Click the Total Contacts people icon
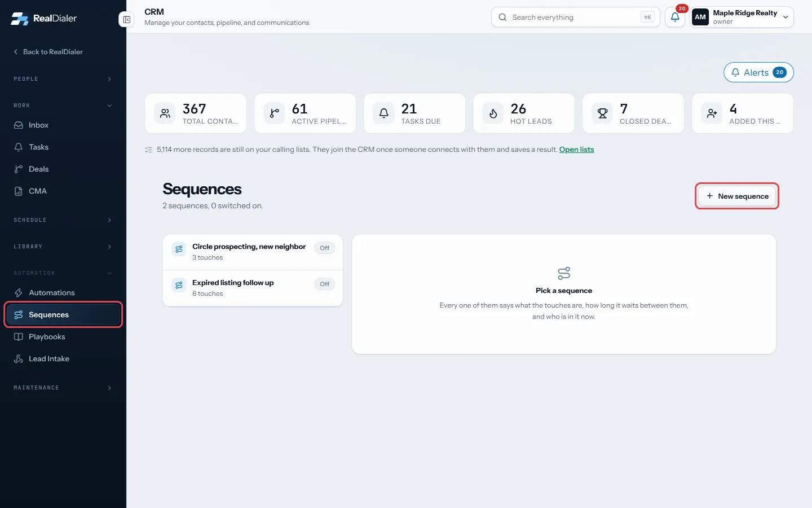The height and width of the screenshot is (508, 812). 165,113
